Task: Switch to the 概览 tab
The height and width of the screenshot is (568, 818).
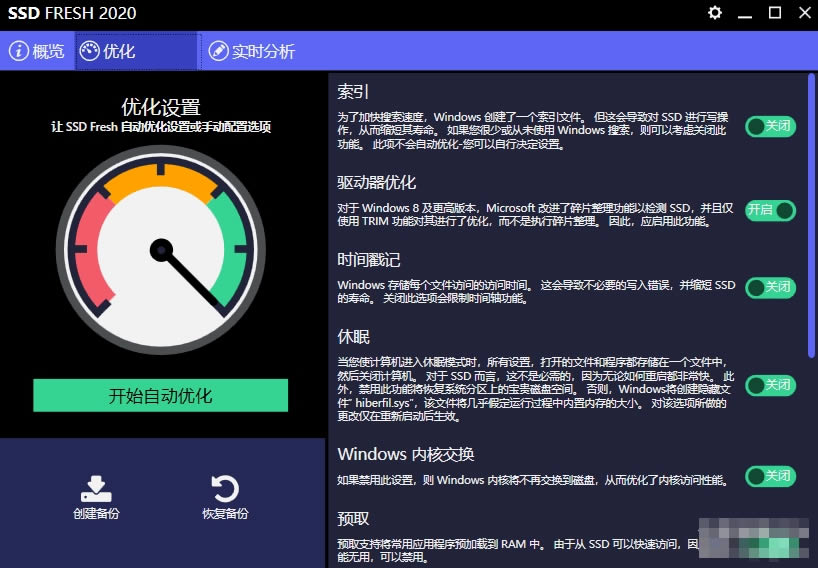Action: 37,51
